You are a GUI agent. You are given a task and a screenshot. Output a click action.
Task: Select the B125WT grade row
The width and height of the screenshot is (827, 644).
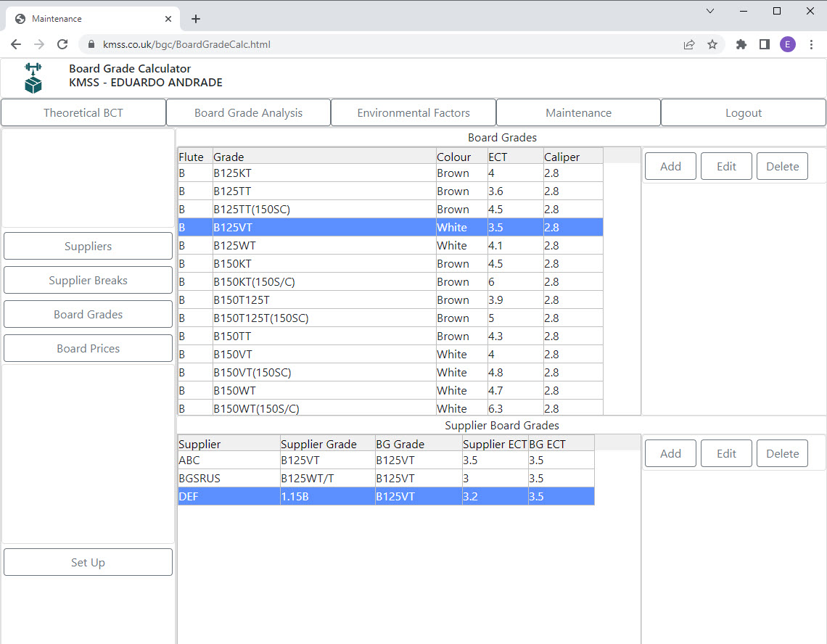(390, 246)
